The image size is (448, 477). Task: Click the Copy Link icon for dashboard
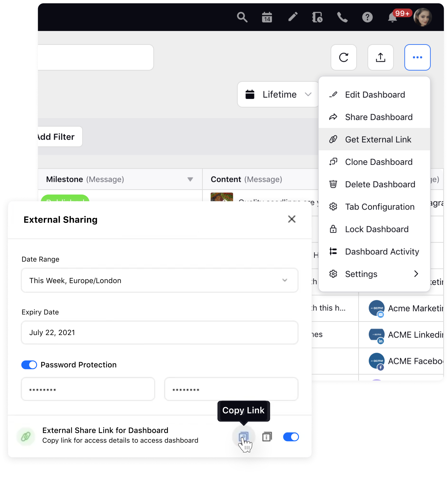click(244, 436)
